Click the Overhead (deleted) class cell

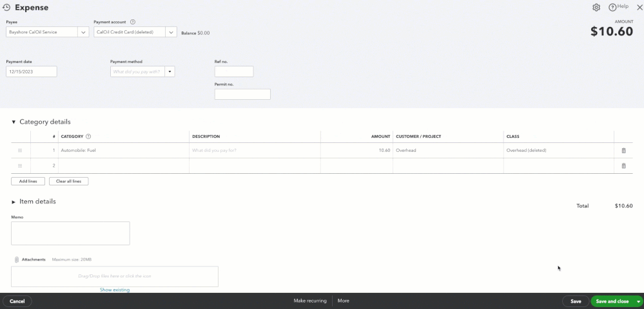point(558,151)
